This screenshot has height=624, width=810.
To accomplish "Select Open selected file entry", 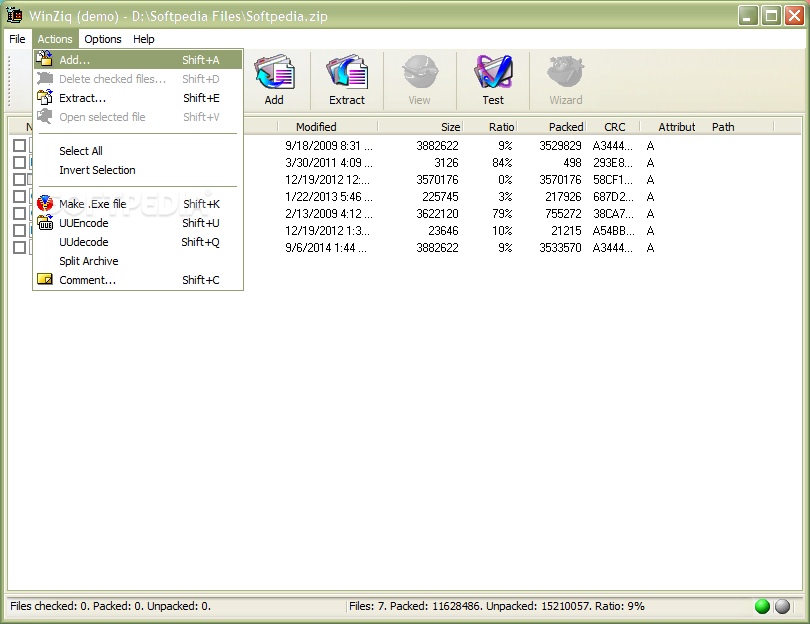I will 137,117.
